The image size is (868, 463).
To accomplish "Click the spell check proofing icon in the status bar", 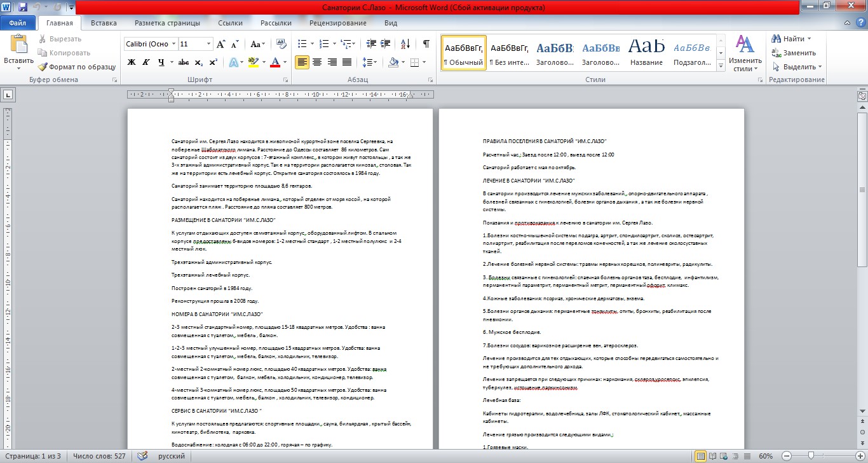I will 143,456.
